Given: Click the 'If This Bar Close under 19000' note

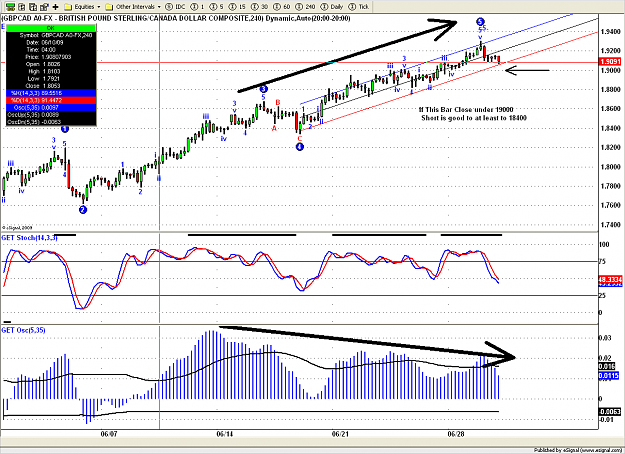Looking at the screenshot, I should (x=466, y=110).
